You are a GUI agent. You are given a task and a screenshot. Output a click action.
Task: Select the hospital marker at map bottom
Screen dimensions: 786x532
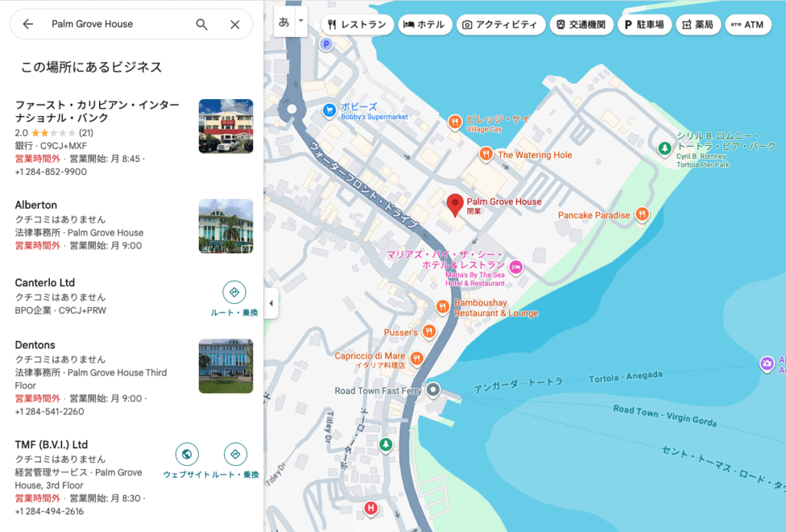[x=372, y=508]
